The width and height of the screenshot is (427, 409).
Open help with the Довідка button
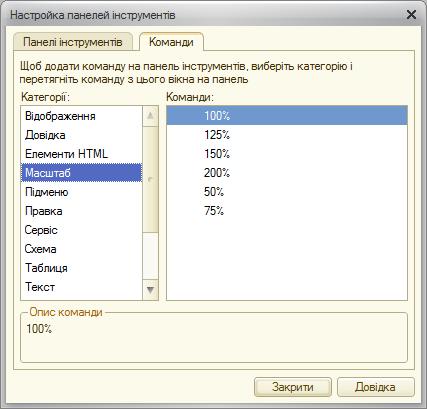pyautogui.click(x=376, y=387)
